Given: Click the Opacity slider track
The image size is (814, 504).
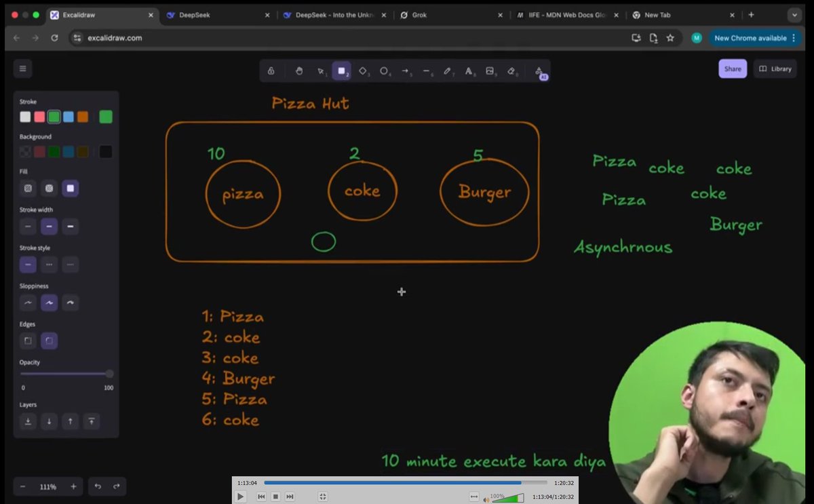Looking at the screenshot, I should pos(66,374).
